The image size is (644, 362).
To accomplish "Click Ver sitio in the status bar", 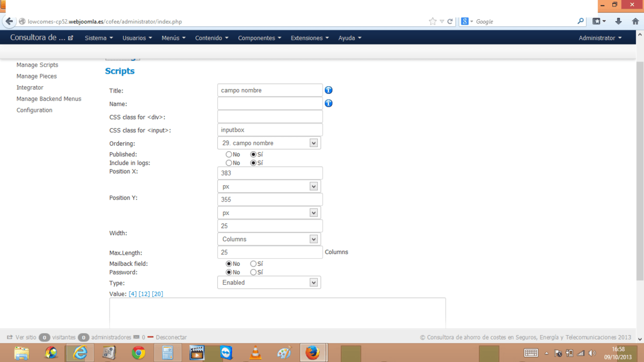I will coord(26,337).
